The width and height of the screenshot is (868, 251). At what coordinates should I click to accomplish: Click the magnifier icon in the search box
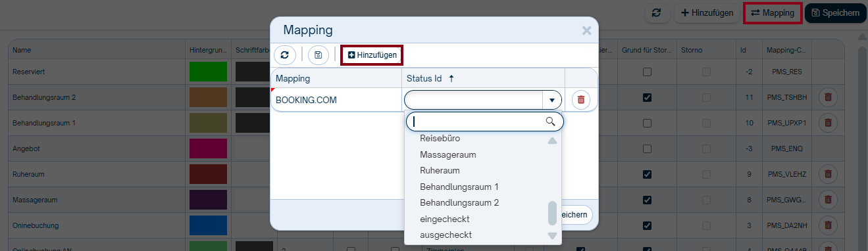tap(551, 122)
